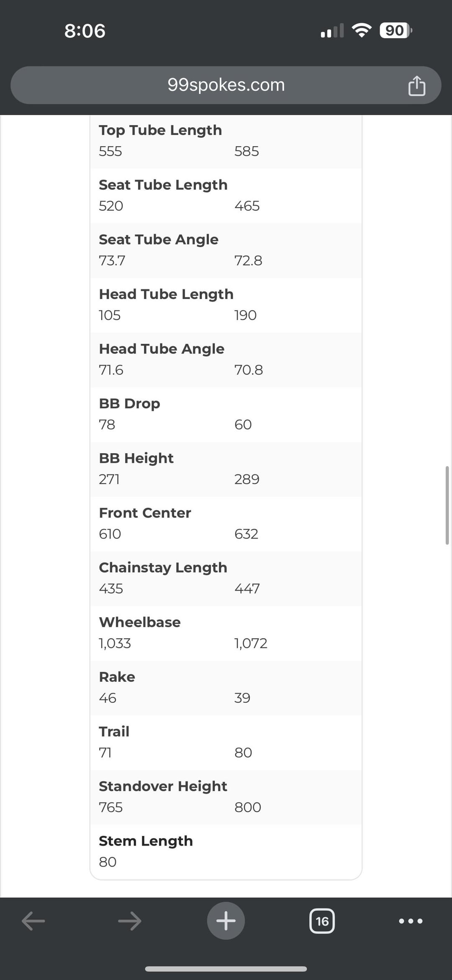Tap the share icon in address bar

click(x=416, y=86)
